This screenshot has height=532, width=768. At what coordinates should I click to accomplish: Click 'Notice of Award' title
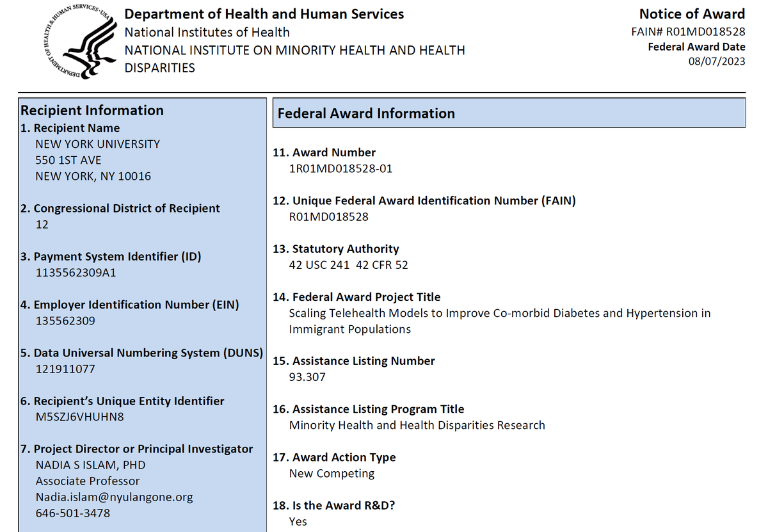[x=692, y=13]
